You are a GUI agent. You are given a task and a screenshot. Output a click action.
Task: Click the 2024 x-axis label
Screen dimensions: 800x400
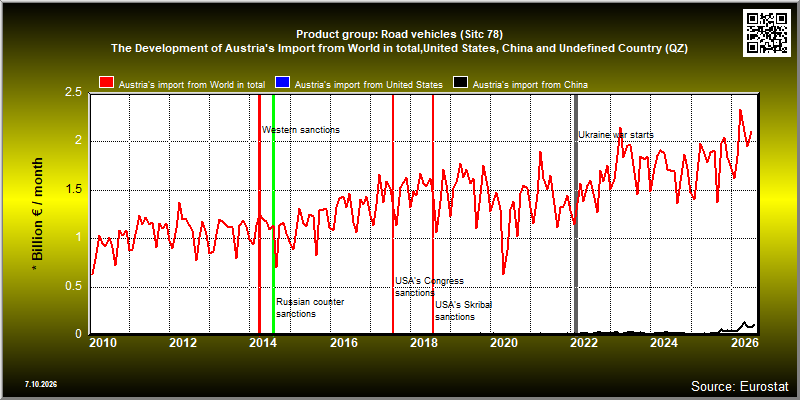[663, 343]
